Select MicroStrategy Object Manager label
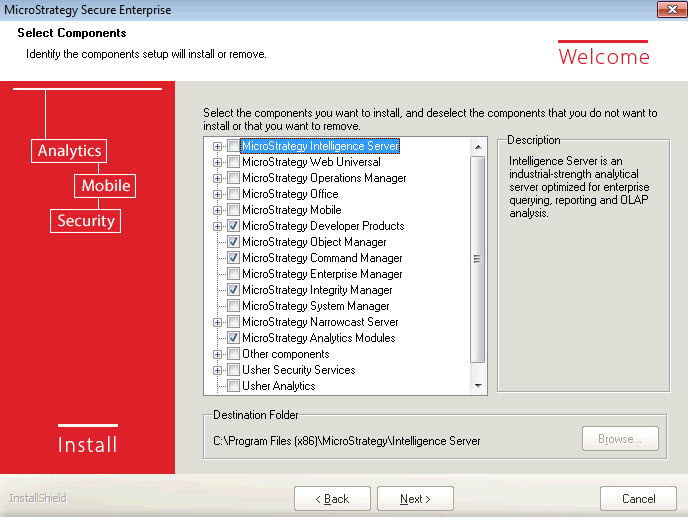 point(314,242)
